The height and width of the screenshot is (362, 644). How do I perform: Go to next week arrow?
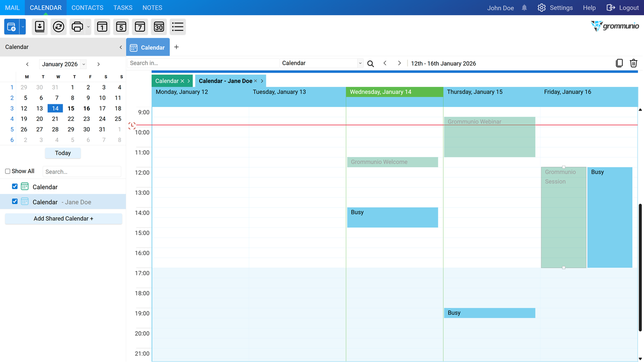[399, 63]
